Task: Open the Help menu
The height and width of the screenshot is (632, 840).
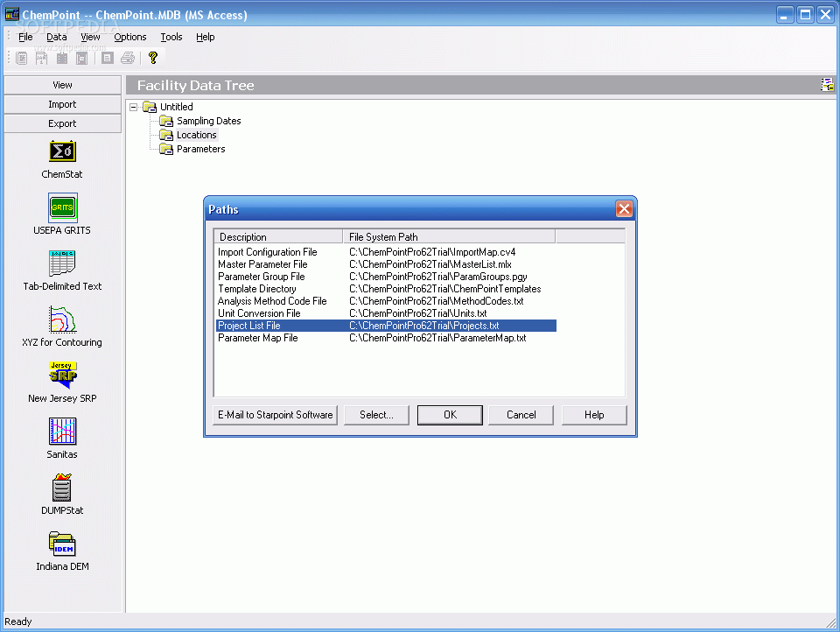Action: point(205,37)
